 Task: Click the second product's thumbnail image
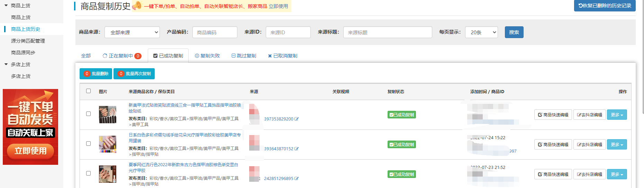[108, 144]
